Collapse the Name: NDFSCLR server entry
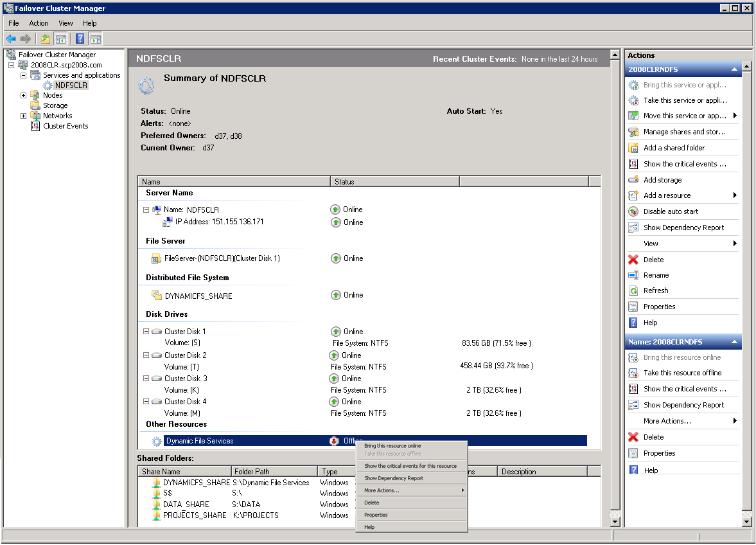 (x=146, y=210)
